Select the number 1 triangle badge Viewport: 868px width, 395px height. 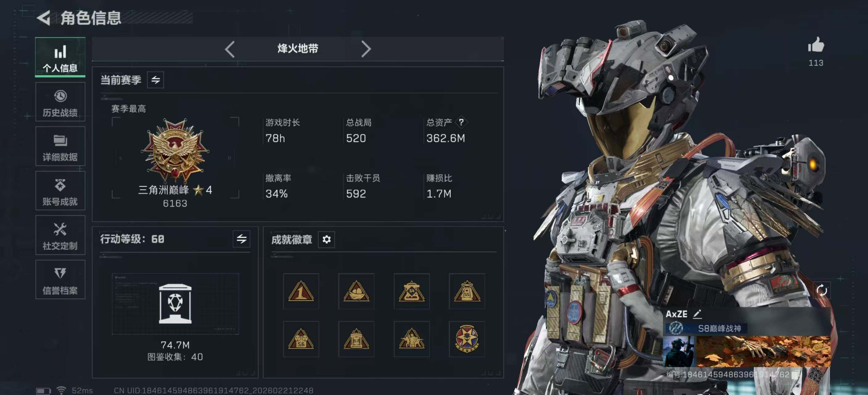(301, 291)
